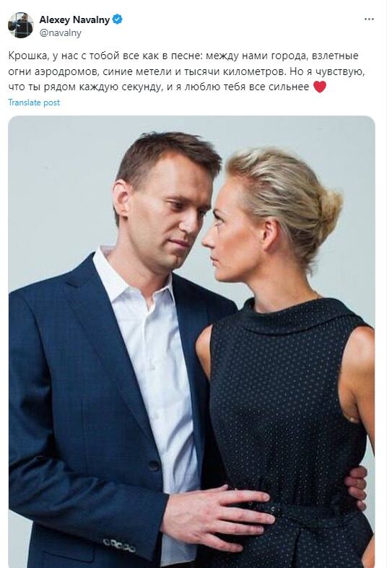Open the @navalny handle link
This screenshot has height=568, width=392.
tap(60, 33)
